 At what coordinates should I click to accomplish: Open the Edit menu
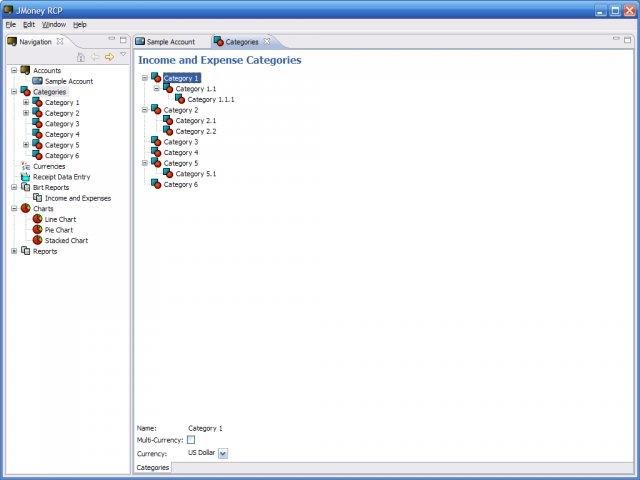(x=29, y=24)
